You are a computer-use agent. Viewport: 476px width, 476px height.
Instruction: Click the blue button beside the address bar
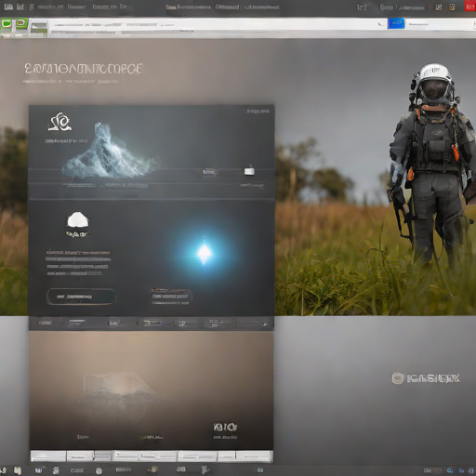tap(396, 23)
